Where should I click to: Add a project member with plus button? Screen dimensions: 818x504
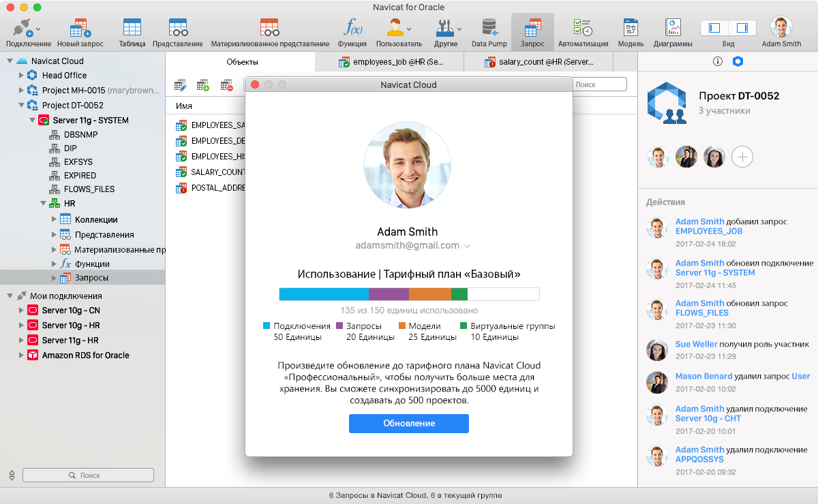tap(742, 157)
